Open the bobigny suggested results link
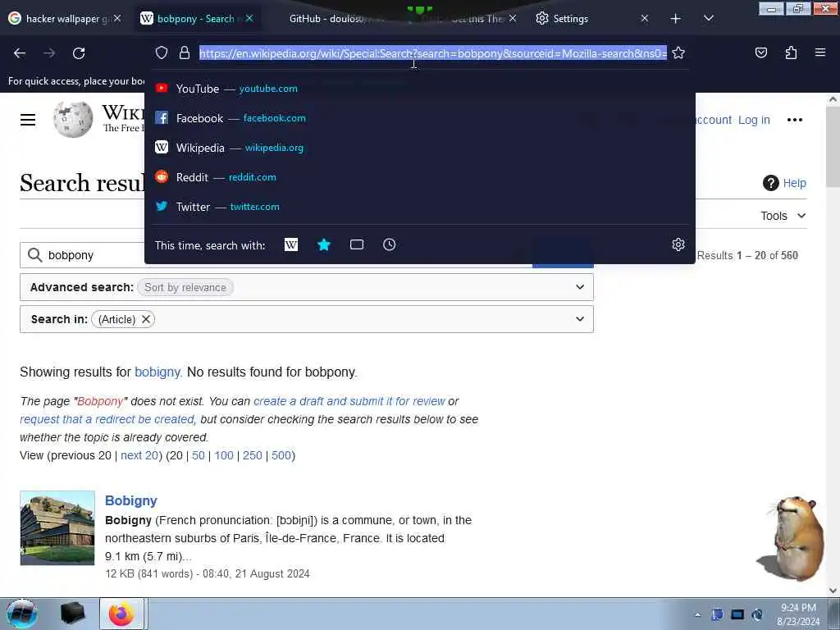The width and height of the screenshot is (840, 630). coord(157,372)
